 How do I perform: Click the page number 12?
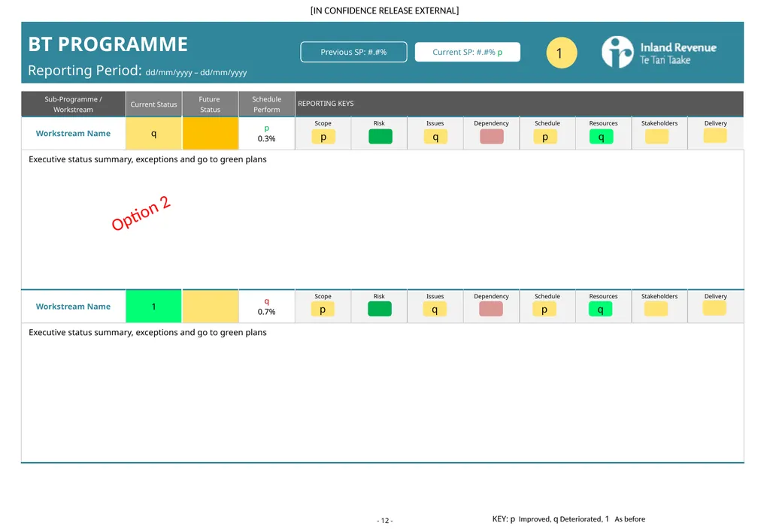tap(385, 521)
